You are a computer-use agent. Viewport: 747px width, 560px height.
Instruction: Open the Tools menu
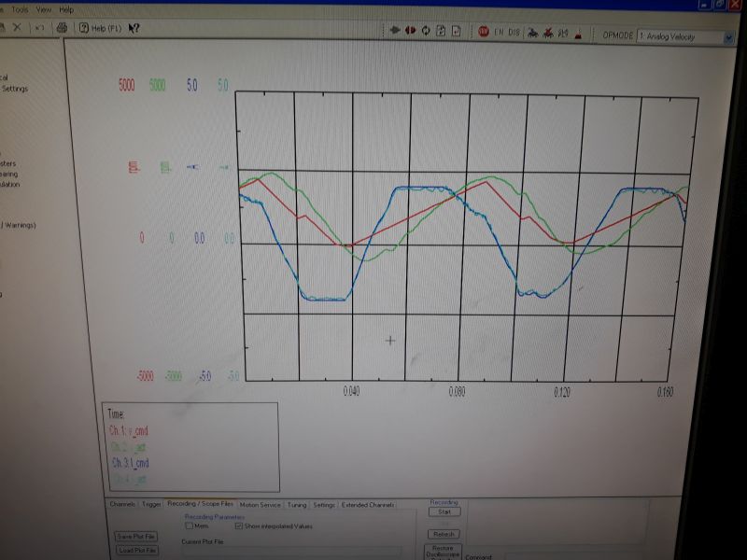(x=20, y=9)
